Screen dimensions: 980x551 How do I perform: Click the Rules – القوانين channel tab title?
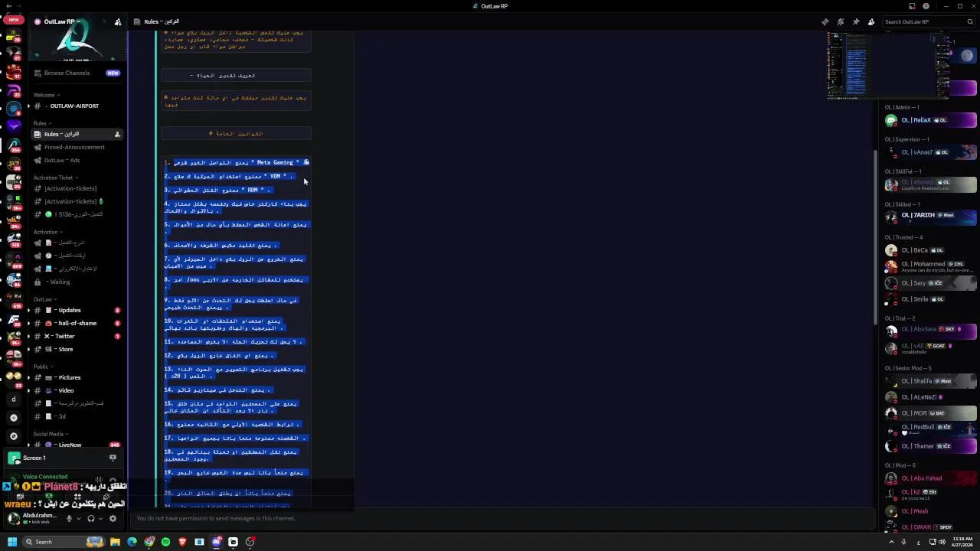(x=162, y=21)
